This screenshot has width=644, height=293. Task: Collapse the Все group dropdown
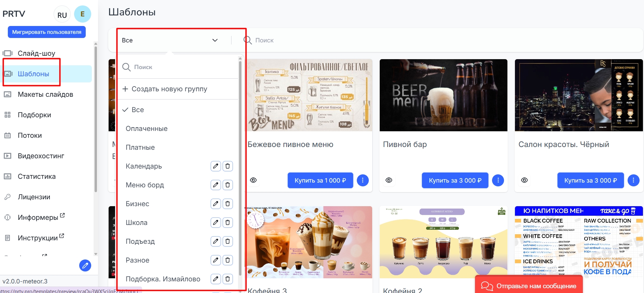[x=215, y=40]
